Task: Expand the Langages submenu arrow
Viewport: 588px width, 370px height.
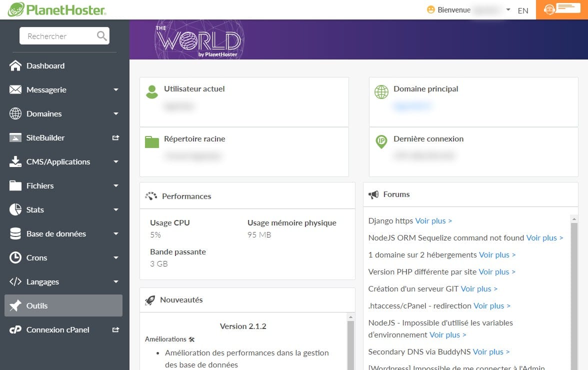Action: point(116,282)
